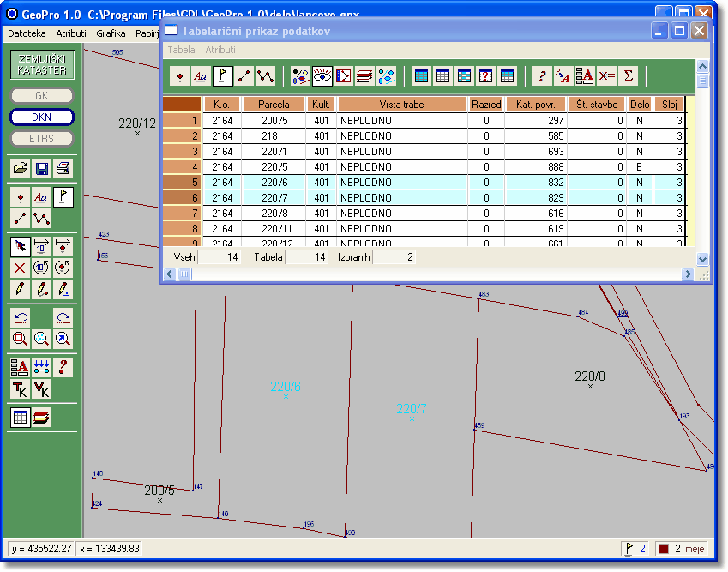Click the eye view icon in table toolbar
The width and height of the screenshot is (728, 572).
[x=322, y=75]
